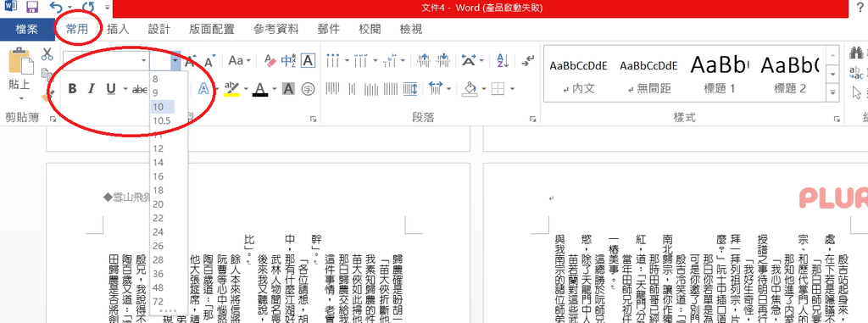
Task: Open the 剪貼簿 clipboard pane launcher
Action: (x=53, y=119)
